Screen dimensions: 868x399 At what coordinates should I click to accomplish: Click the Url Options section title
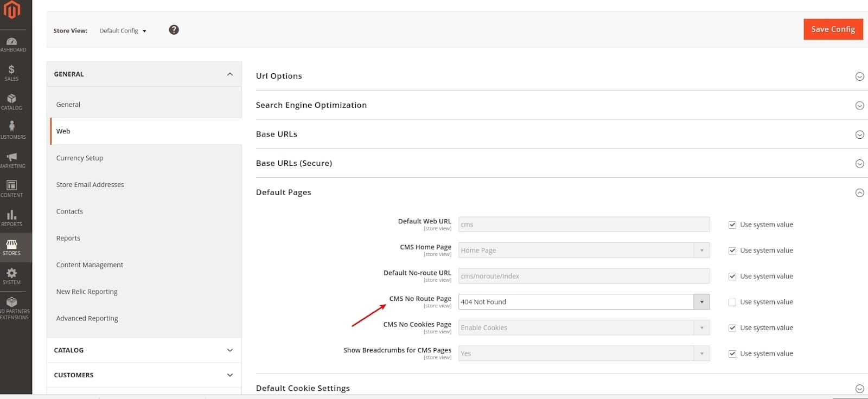(279, 76)
